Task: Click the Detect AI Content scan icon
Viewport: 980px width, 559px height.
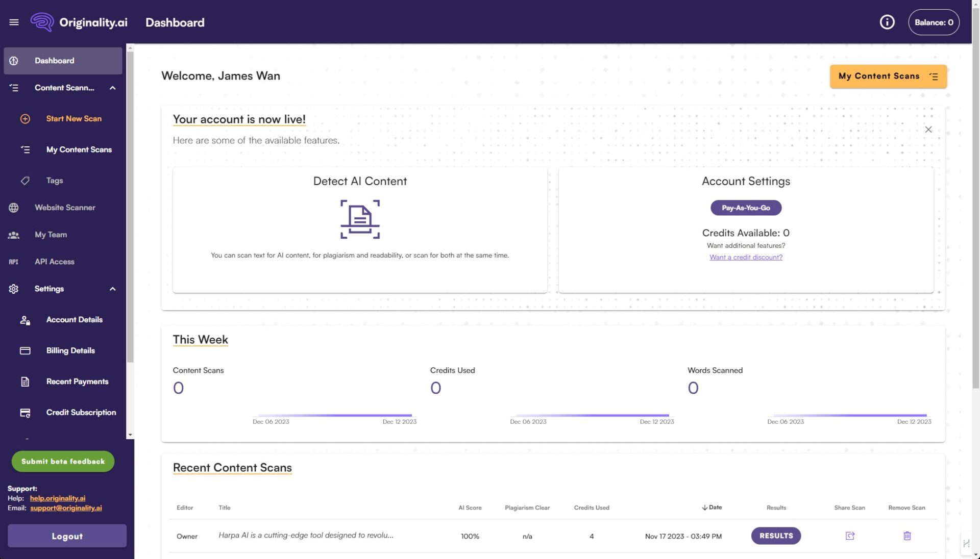Action: [360, 219]
